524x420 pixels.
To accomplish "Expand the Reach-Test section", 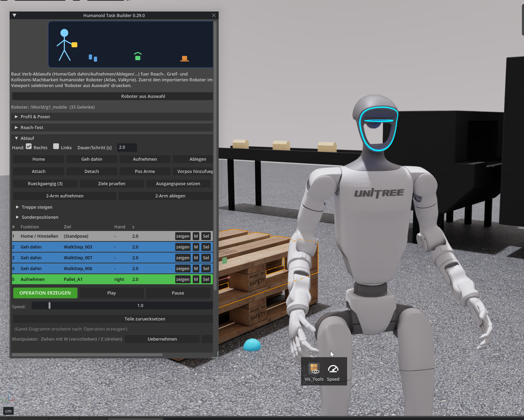I will click(16, 127).
